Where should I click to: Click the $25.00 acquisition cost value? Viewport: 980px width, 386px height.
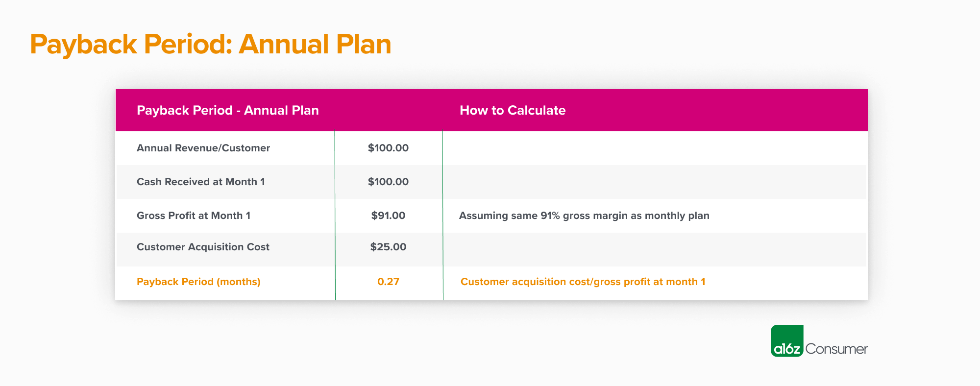(x=389, y=247)
